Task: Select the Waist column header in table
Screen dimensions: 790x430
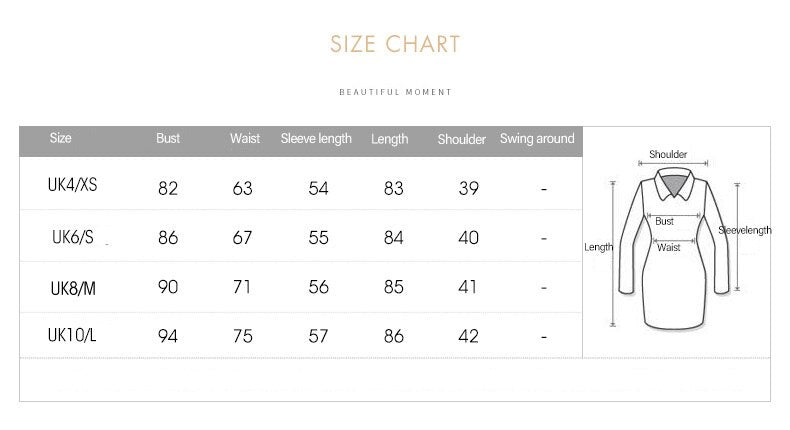Action: tap(245, 139)
